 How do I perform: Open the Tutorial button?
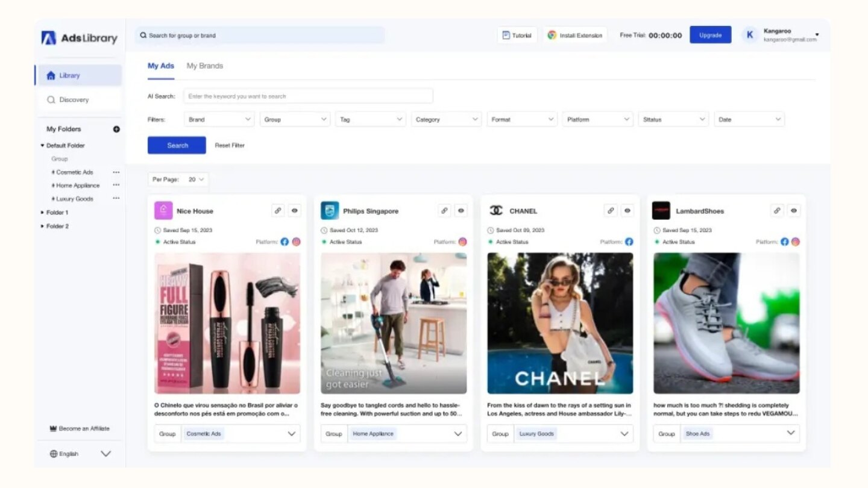[x=517, y=35]
